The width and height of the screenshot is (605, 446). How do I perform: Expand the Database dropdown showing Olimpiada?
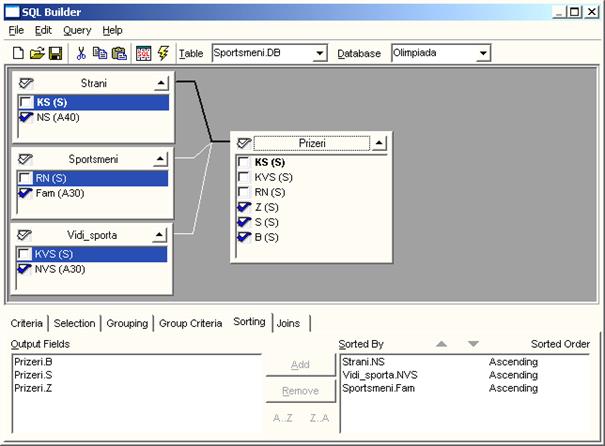tap(483, 53)
